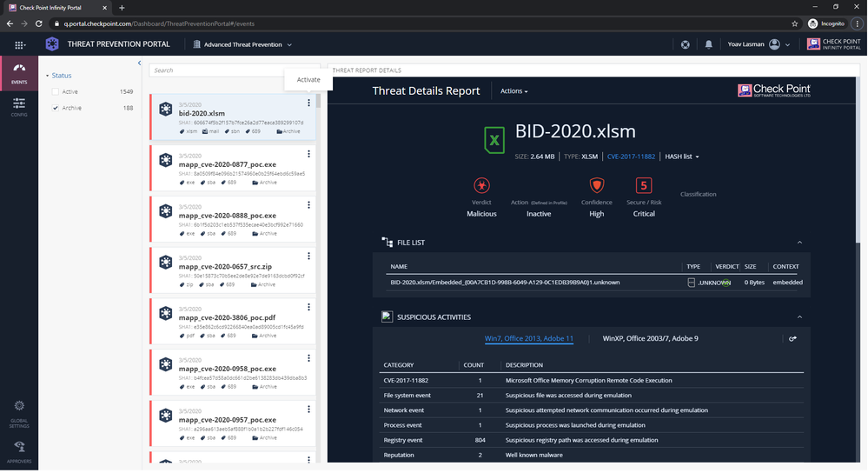Click the mapp_cve-2020-3806_poc.pdf event badge icon
The width and height of the screenshot is (868, 473).
[165, 313]
